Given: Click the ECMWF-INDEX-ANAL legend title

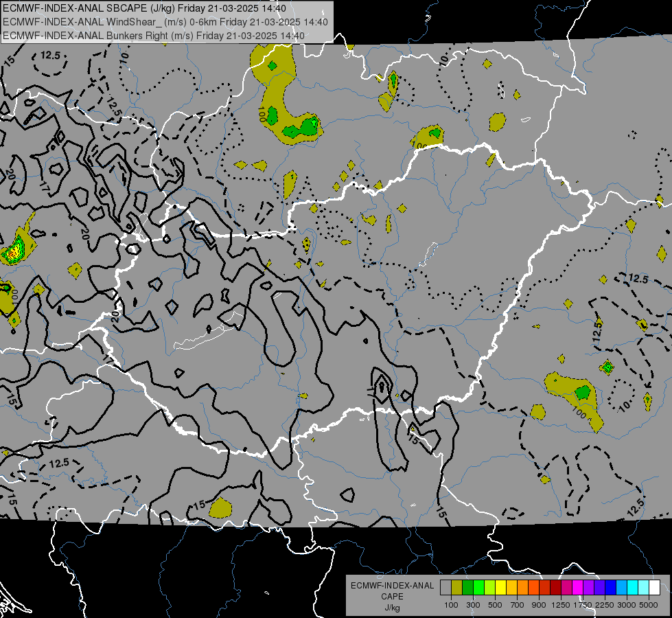Looking at the screenshot, I should (x=393, y=586).
